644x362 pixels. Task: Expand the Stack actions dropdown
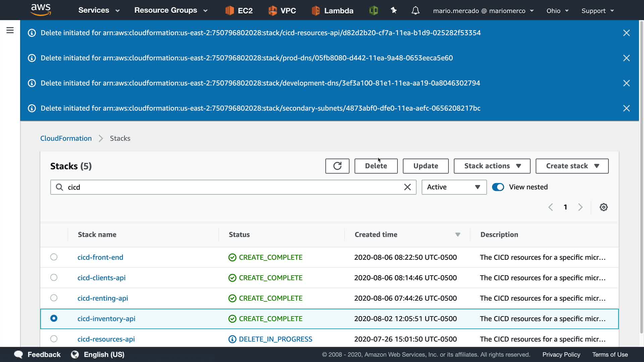pos(492,166)
